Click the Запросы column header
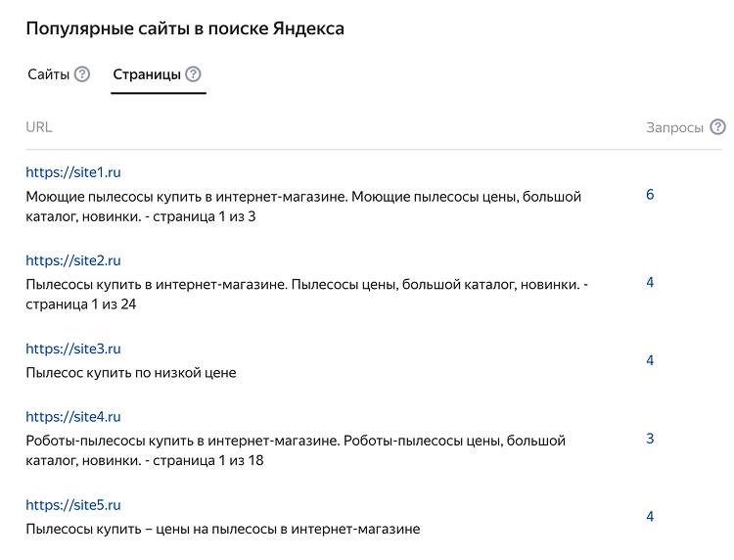 675,127
